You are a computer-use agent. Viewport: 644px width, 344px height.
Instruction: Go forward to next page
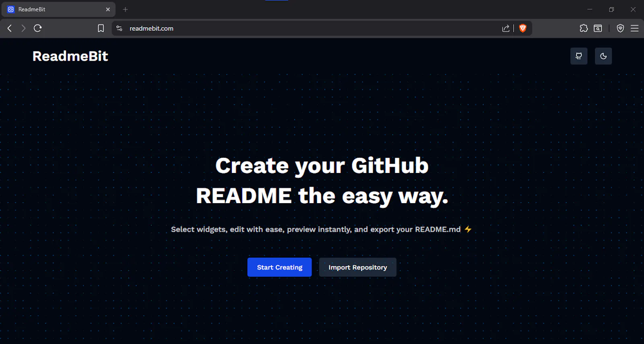pos(23,28)
